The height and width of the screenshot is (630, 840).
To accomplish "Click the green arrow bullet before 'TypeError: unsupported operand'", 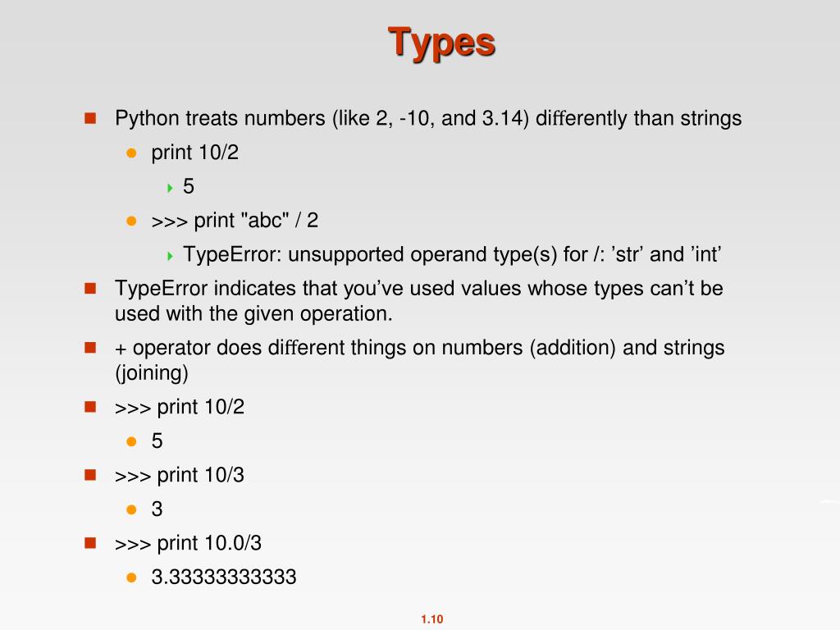I will tap(170, 256).
